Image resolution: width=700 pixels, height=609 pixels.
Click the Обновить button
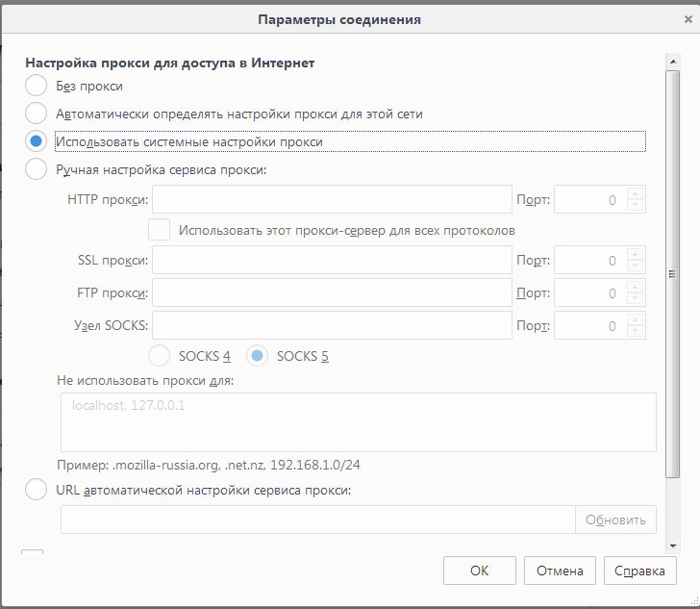[x=615, y=520]
